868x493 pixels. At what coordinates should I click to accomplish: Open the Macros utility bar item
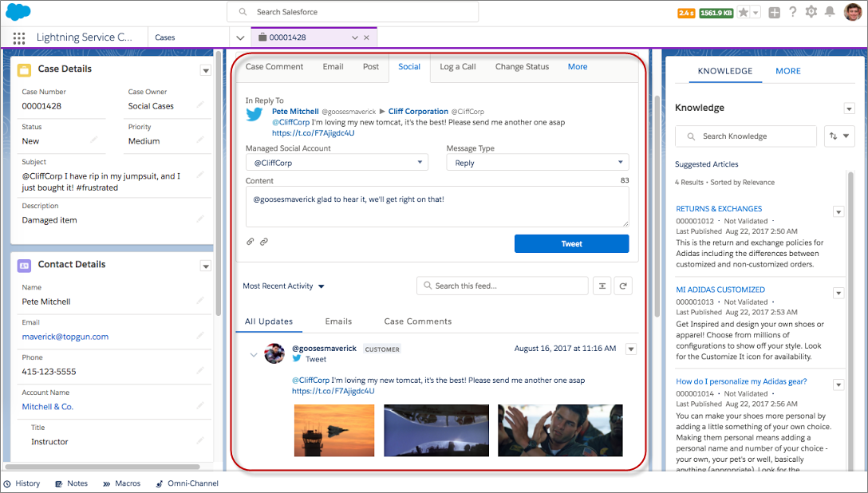122,483
